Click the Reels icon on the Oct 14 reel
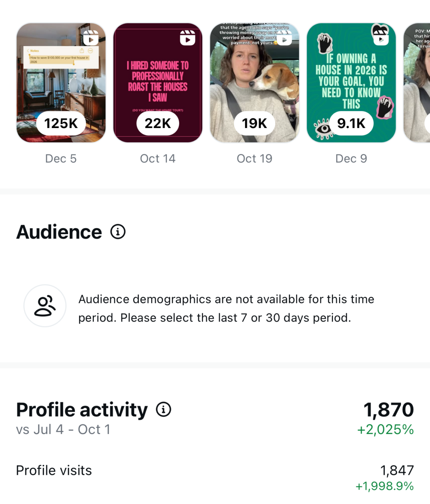 [188, 38]
